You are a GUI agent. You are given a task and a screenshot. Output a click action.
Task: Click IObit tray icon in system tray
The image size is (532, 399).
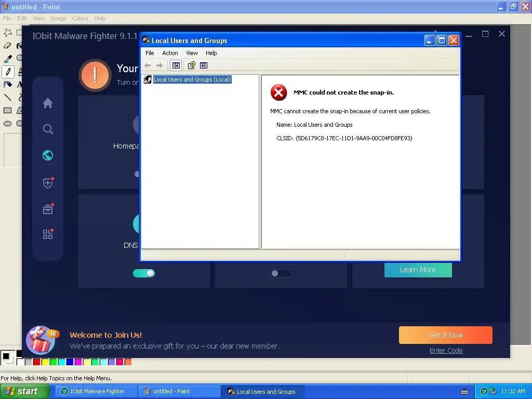[484, 391]
